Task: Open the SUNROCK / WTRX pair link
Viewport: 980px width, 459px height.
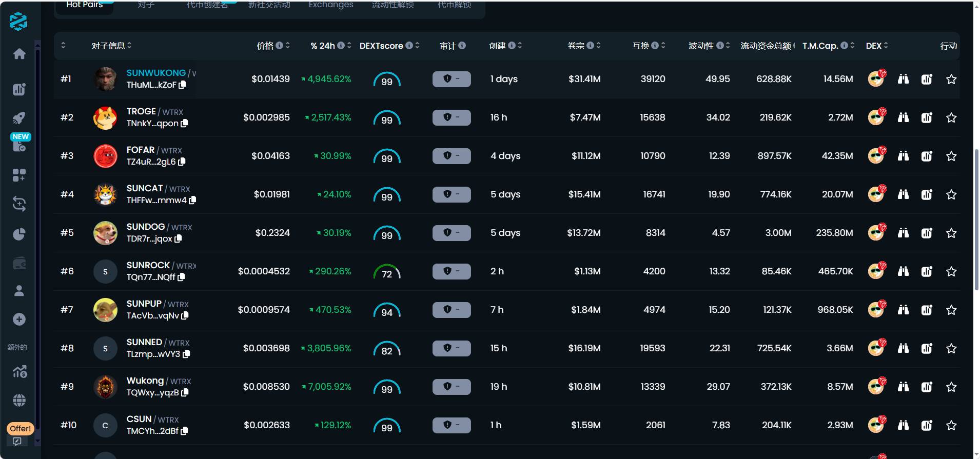Action: (x=148, y=265)
